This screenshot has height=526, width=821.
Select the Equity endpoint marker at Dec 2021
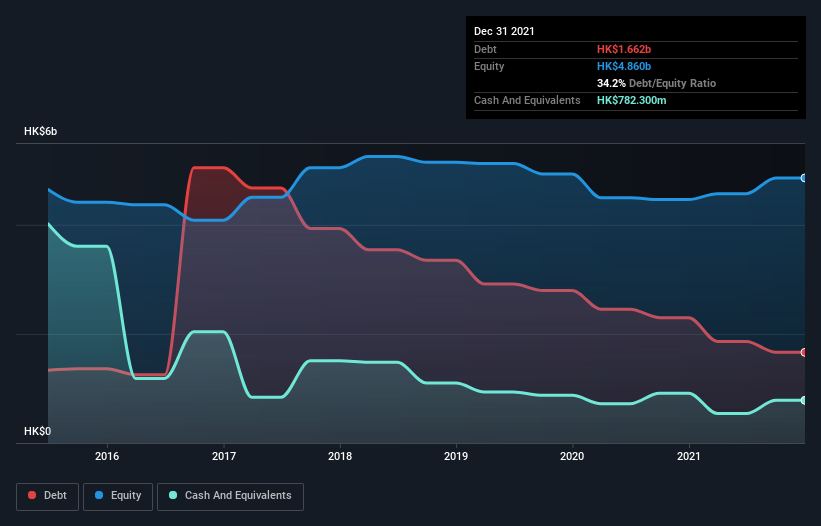804,178
